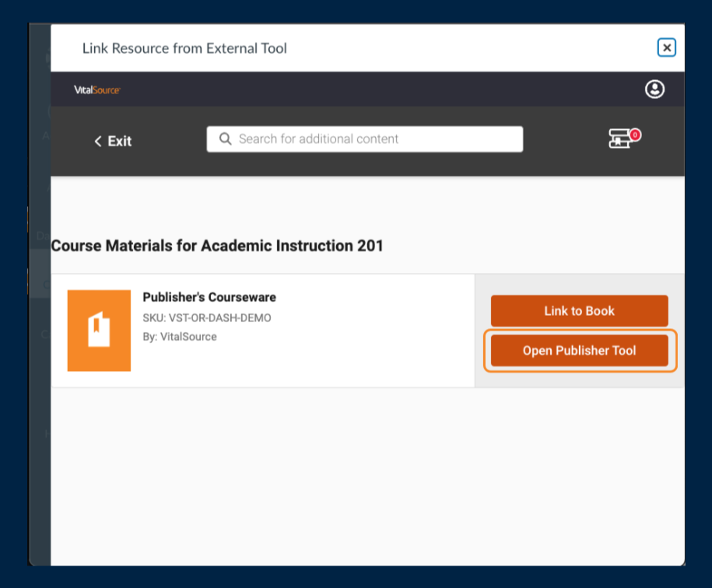
Task: Click the magnifier search icon
Action: coord(225,138)
